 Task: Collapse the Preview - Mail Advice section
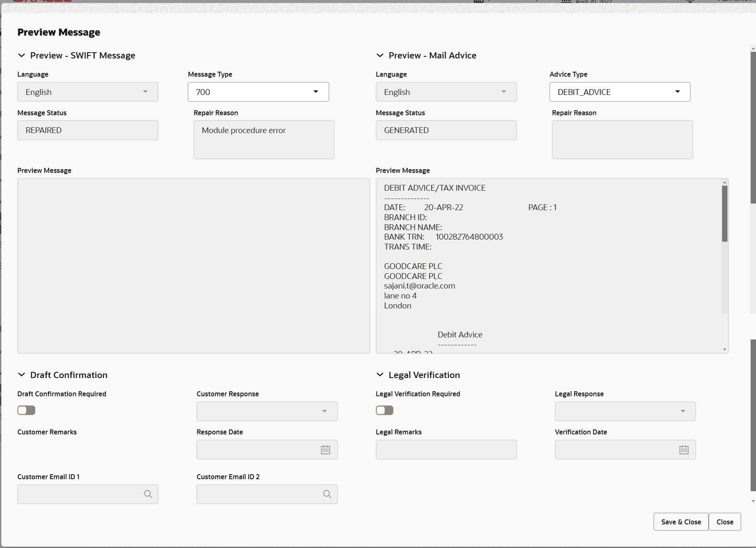point(380,56)
